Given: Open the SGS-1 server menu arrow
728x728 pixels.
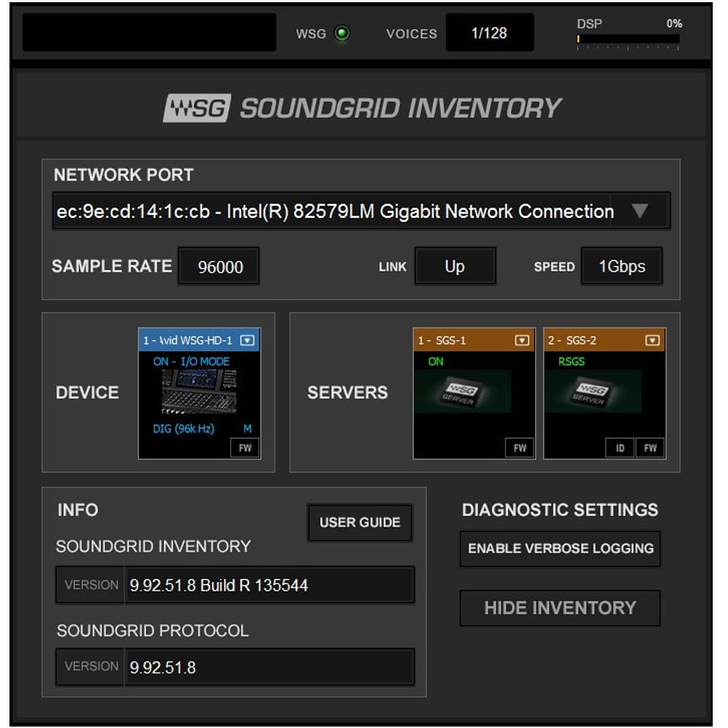Looking at the screenshot, I should 522,340.
